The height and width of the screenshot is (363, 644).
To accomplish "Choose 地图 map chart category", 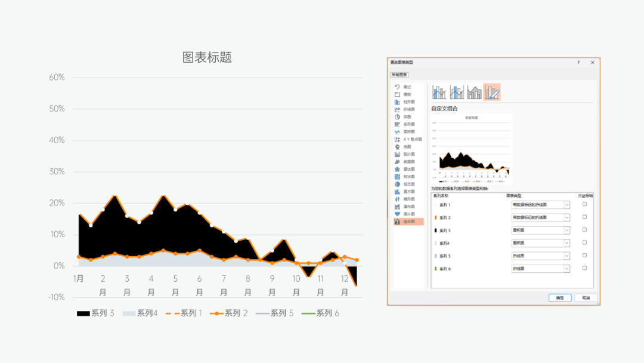I will (x=408, y=146).
